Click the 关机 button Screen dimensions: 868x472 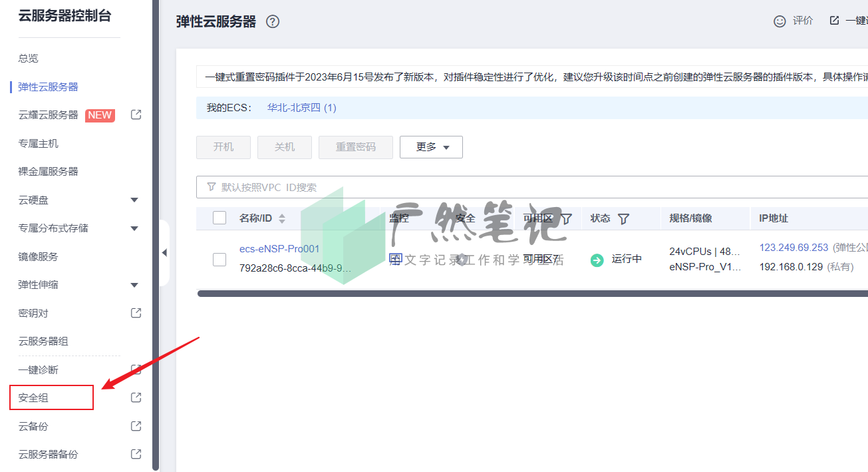[285, 147]
